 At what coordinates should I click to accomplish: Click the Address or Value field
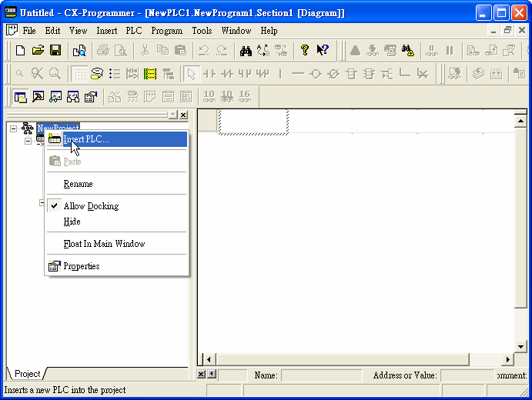pyautogui.click(x=467, y=375)
